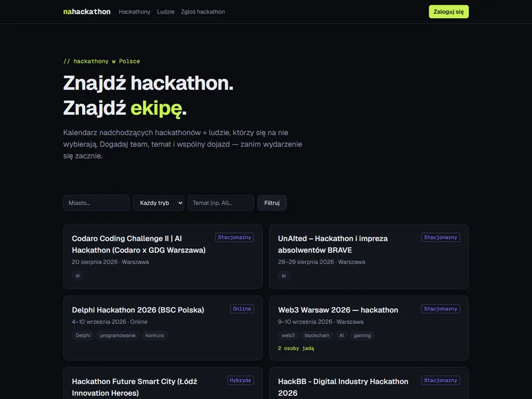The image size is (532, 399).
Task: Open HackBB Digital Industry Hackathon card title
Action: [x=343, y=387]
